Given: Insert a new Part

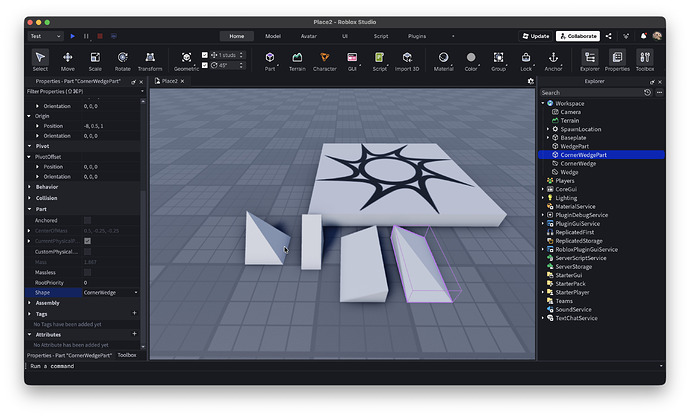Looking at the screenshot, I should 270,60.
